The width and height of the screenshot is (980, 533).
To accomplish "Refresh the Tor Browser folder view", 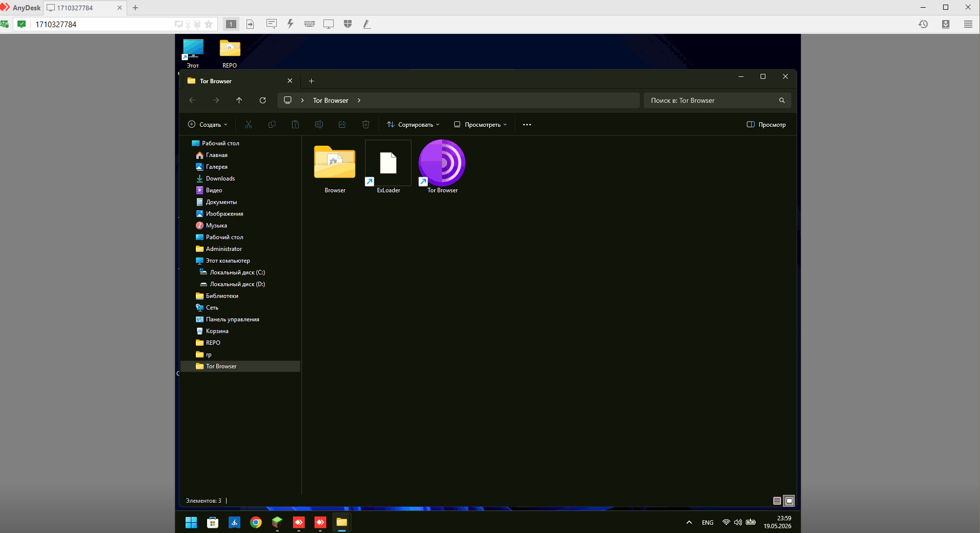I will 262,101.
